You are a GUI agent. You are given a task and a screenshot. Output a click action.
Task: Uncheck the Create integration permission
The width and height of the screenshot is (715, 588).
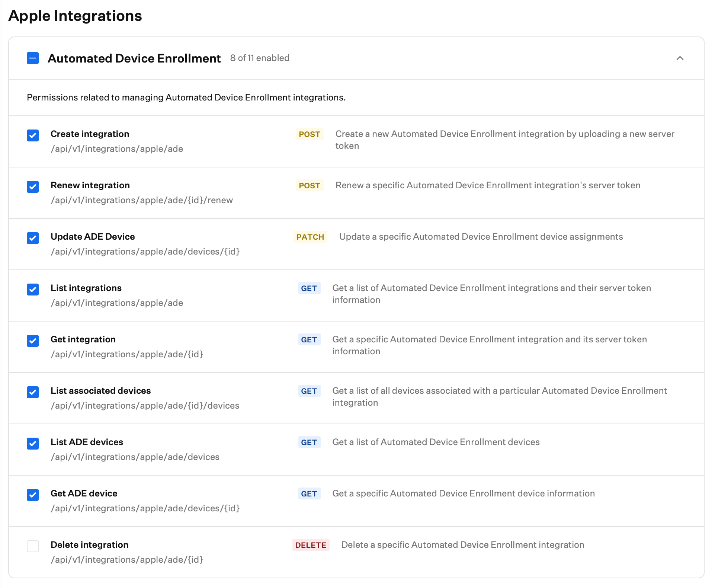pos(33,135)
